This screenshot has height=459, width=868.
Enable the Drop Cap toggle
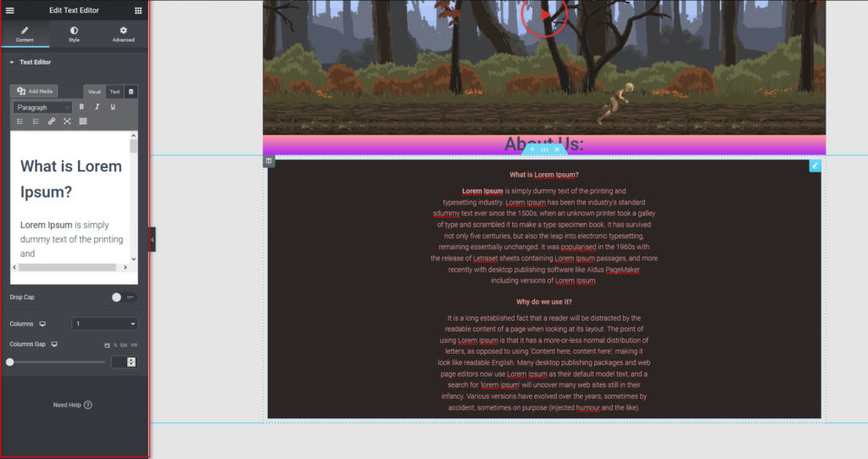click(x=124, y=297)
